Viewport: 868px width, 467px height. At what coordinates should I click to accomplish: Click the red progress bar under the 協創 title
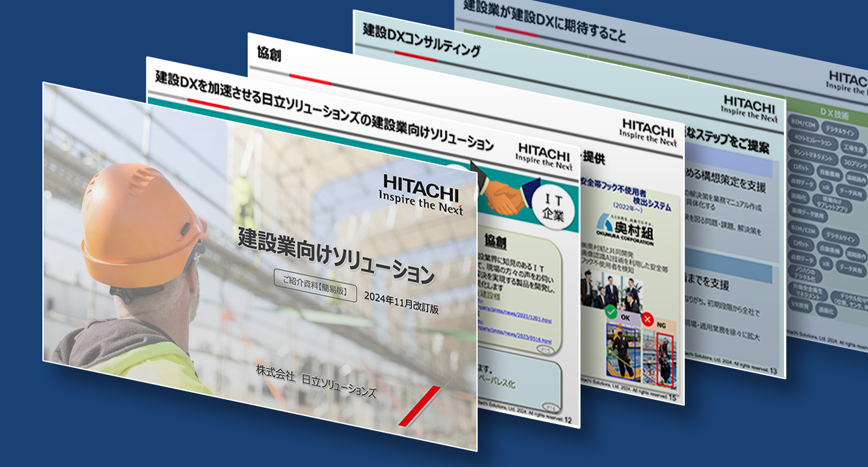[x=311, y=80]
